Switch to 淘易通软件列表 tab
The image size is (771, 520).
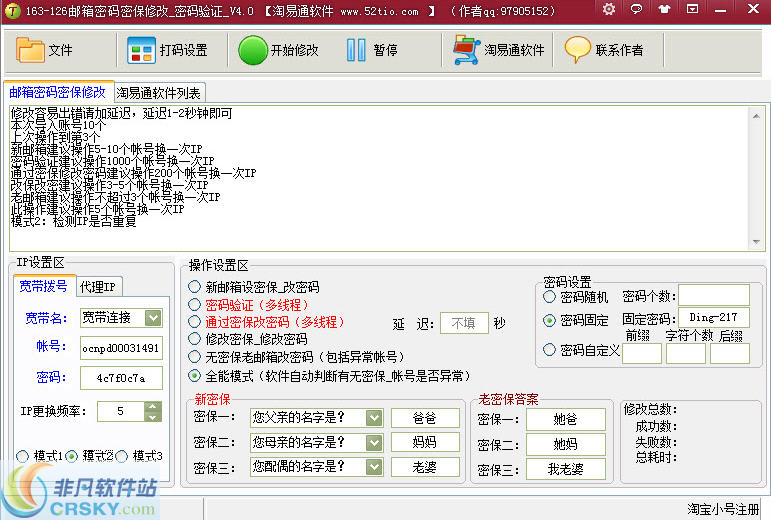click(158, 93)
